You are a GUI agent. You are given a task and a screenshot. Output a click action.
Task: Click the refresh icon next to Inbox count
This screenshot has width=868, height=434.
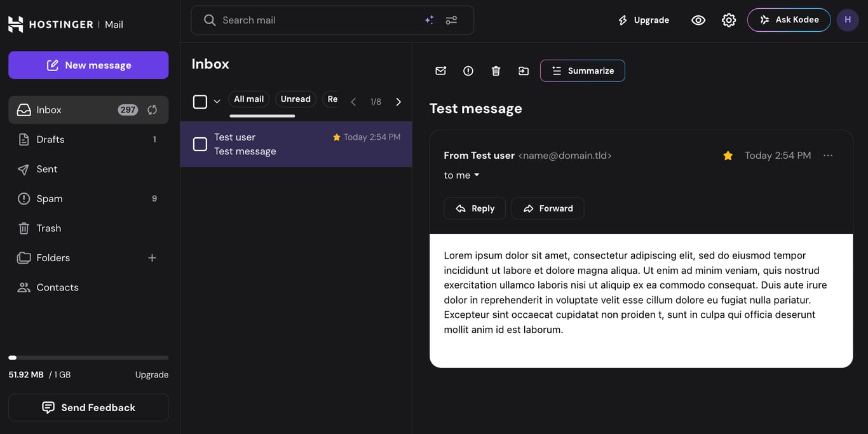(152, 109)
